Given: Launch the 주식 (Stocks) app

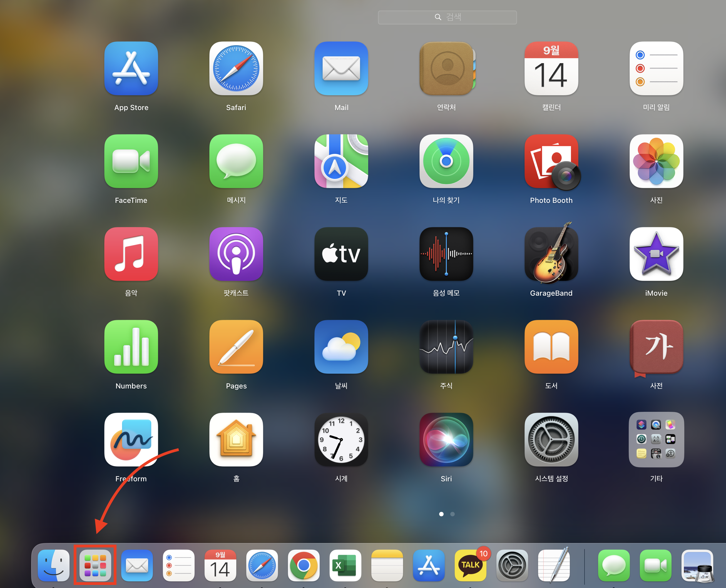Looking at the screenshot, I should coord(446,347).
